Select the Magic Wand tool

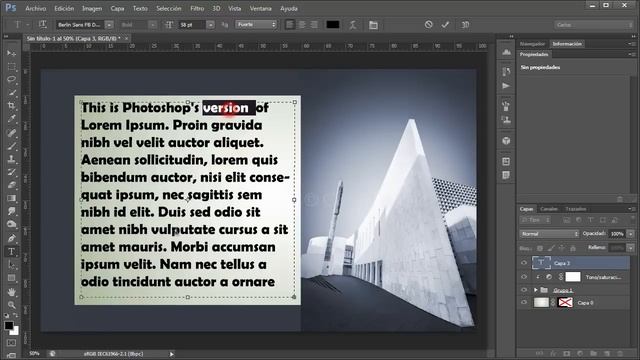coord(11,93)
